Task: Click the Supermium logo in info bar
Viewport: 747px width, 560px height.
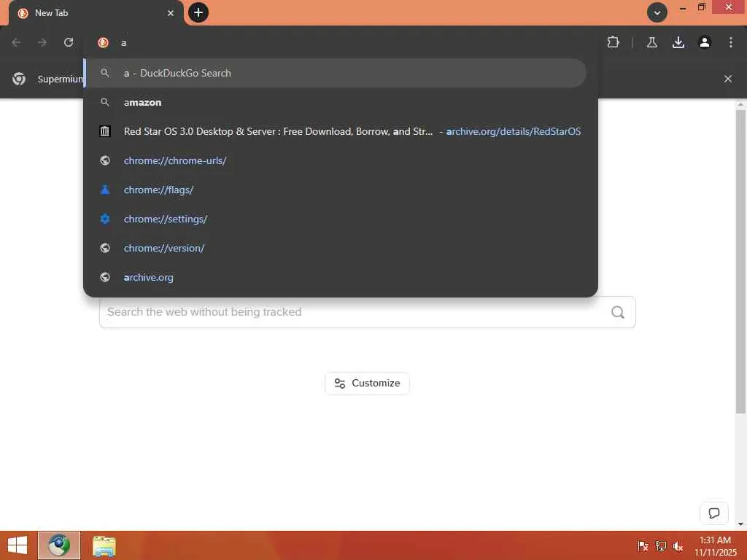Action: pos(19,79)
